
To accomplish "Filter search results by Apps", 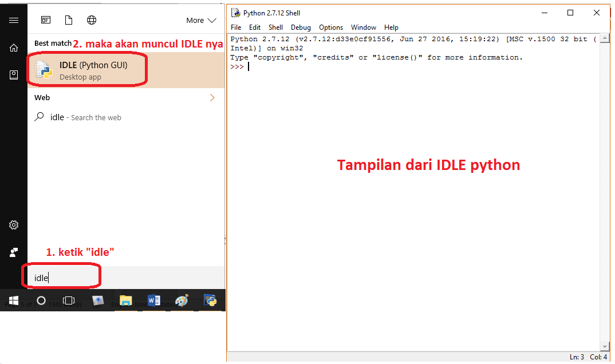I will click(45, 19).
